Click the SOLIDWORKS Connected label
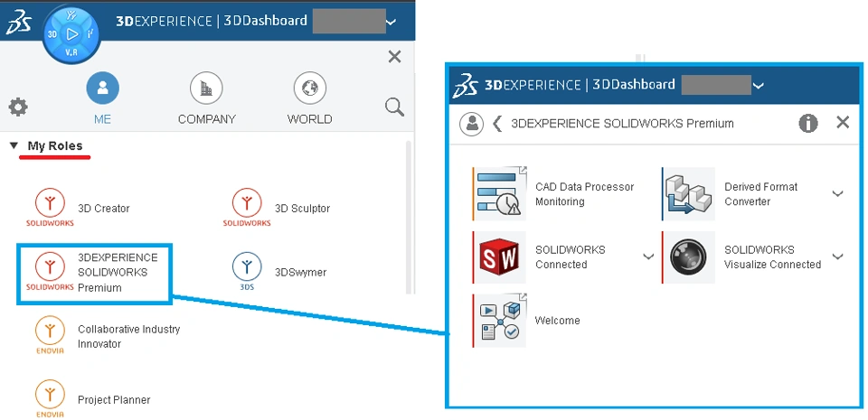868x420 pixels. tap(571, 257)
